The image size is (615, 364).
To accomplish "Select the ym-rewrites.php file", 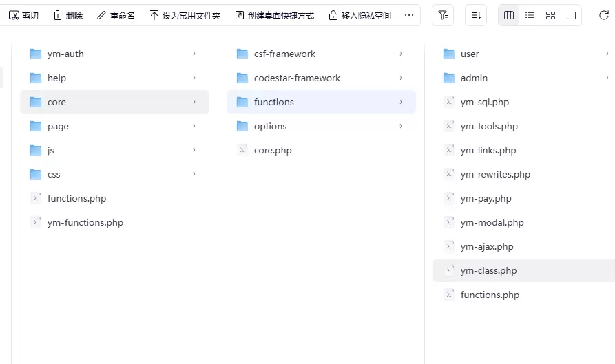I will (524, 174).
